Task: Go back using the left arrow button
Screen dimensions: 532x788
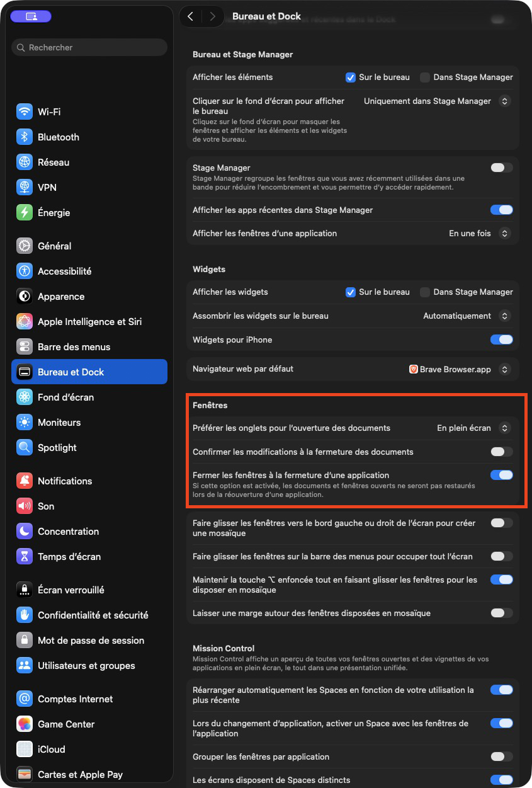Action: pos(191,16)
